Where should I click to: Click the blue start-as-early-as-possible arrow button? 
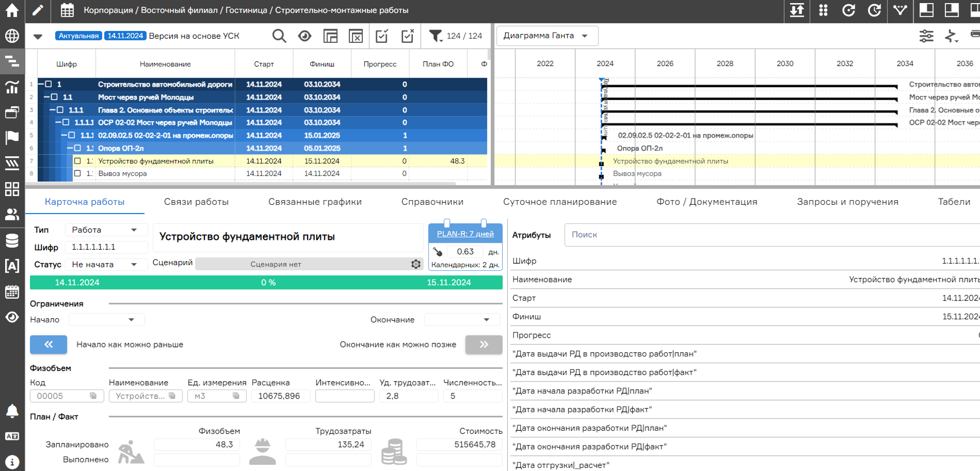[x=49, y=344]
